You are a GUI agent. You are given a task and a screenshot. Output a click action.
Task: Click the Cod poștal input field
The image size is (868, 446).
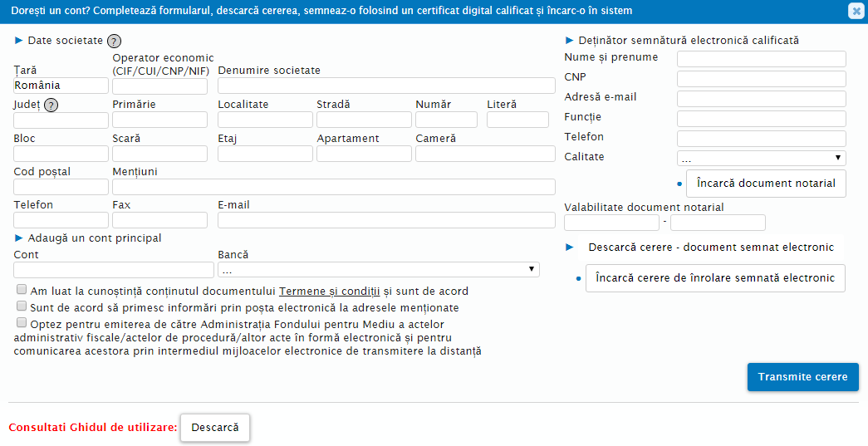(61, 187)
